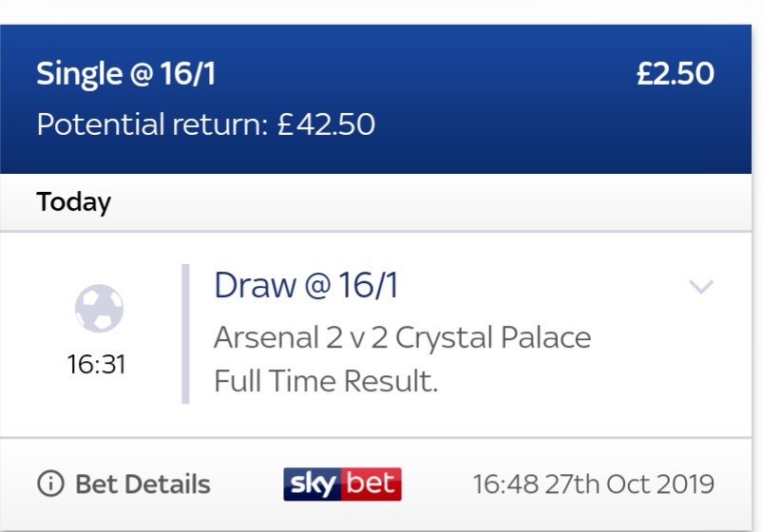The height and width of the screenshot is (532, 762).
Task: Click the Single @ 16/1 heading
Action: pos(125,74)
